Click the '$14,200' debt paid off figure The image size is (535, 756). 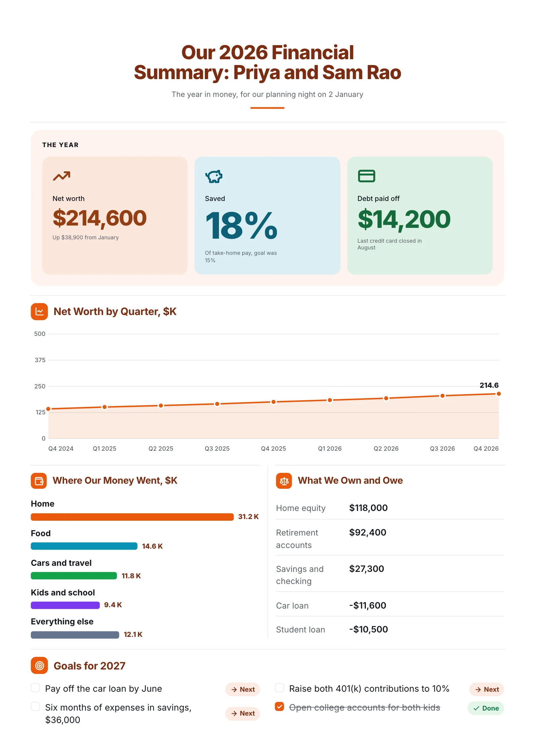(x=404, y=219)
